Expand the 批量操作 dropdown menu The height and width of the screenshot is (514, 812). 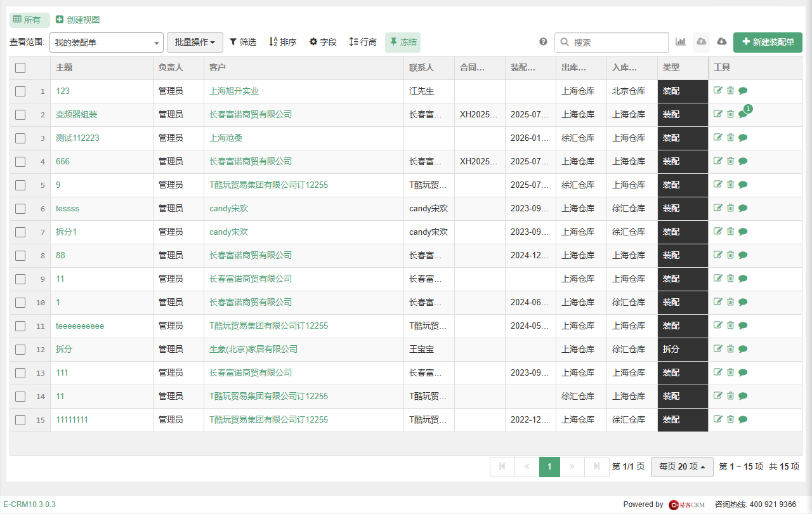point(195,42)
